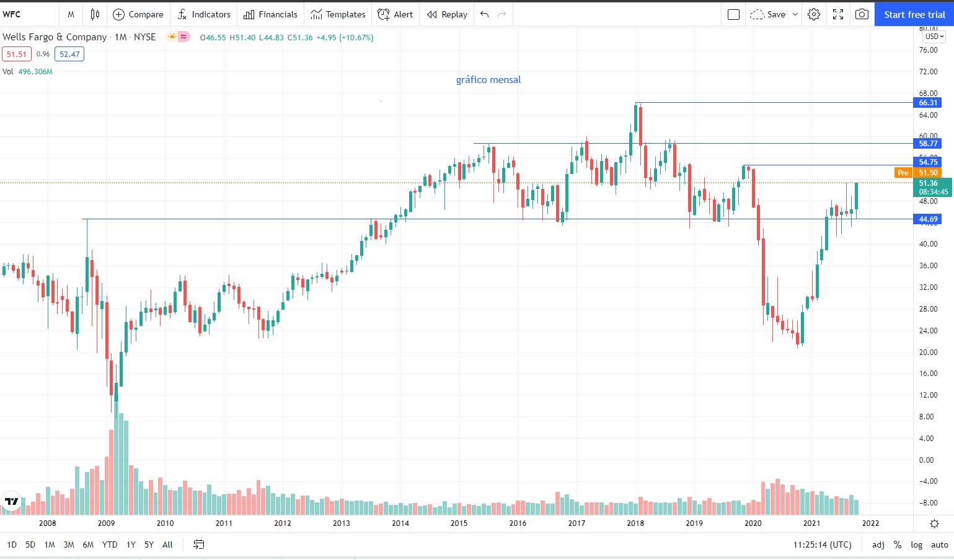Click the Compare button
The image size is (954, 560).
point(138,14)
